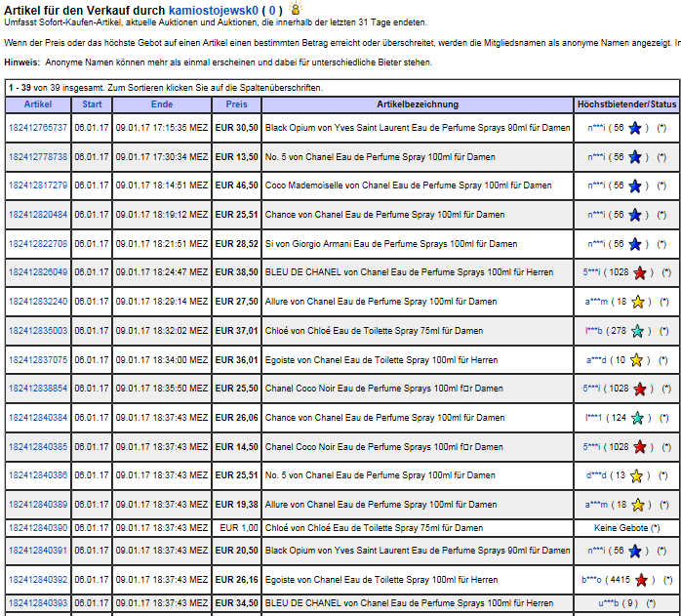
Task: Open item 182412840386
Action: [x=38, y=475]
